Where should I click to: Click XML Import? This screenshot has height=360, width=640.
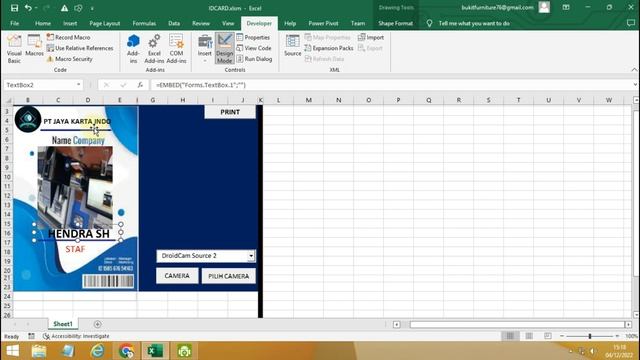(x=371, y=37)
